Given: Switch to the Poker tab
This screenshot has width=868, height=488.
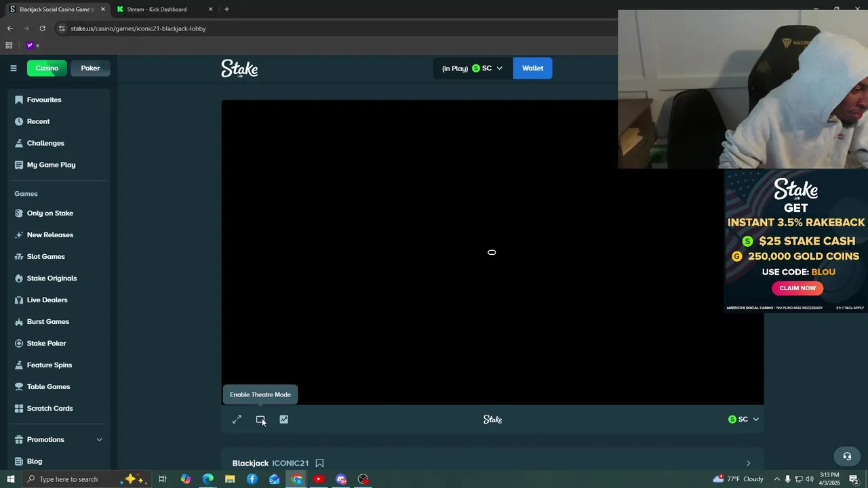Looking at the screenshot, I should pos(90,68).
